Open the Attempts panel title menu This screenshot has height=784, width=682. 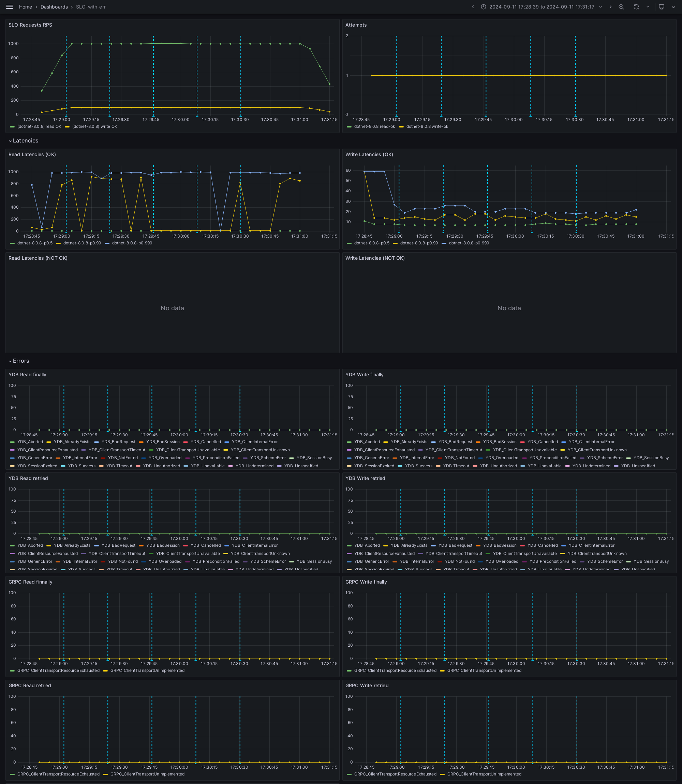point(356,25)
